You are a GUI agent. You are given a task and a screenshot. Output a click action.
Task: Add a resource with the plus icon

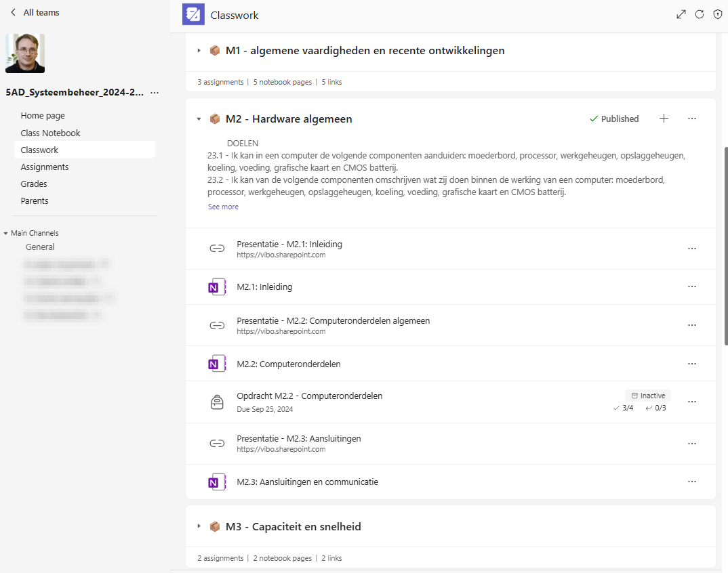click(664, 119)
